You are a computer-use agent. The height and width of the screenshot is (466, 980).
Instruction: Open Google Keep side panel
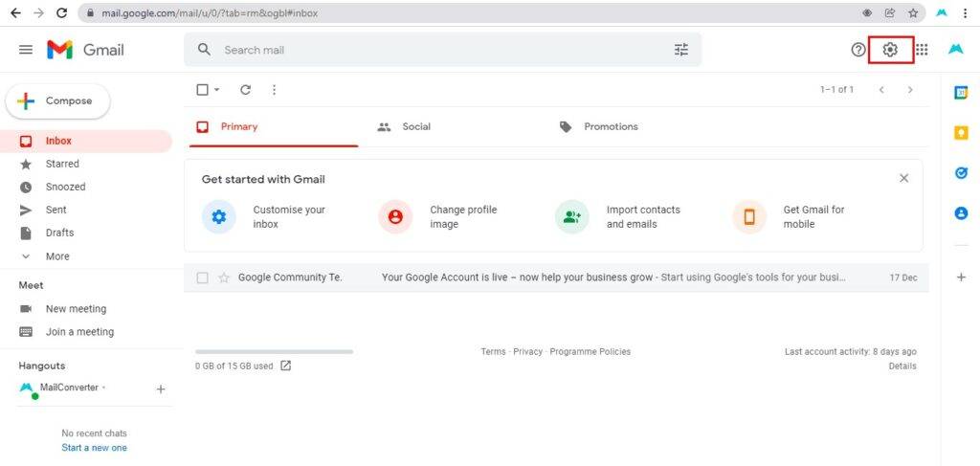tap(961, 132)
